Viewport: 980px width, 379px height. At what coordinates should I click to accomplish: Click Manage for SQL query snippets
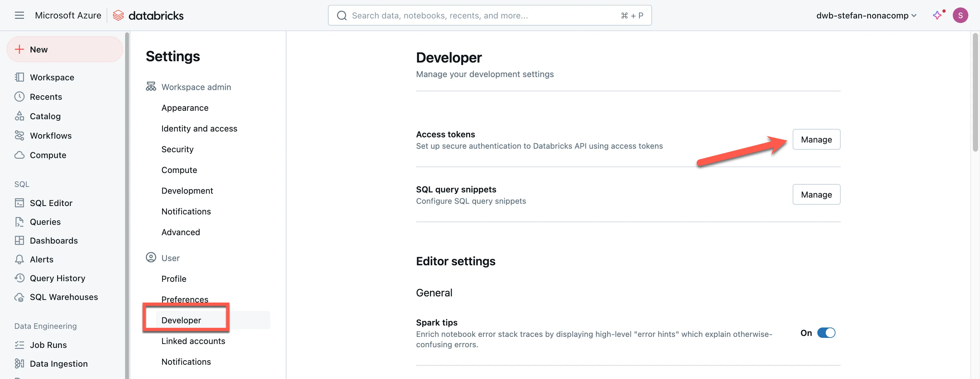(816, 194)
